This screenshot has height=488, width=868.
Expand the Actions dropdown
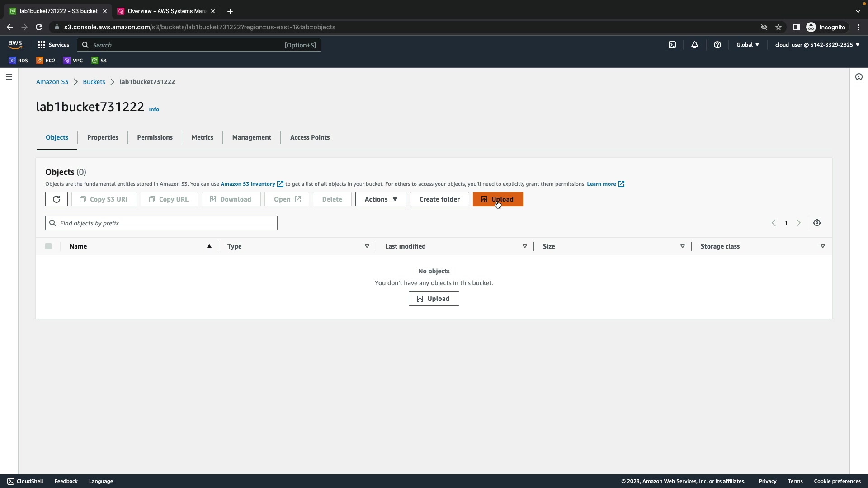click(x=381, y=199)
